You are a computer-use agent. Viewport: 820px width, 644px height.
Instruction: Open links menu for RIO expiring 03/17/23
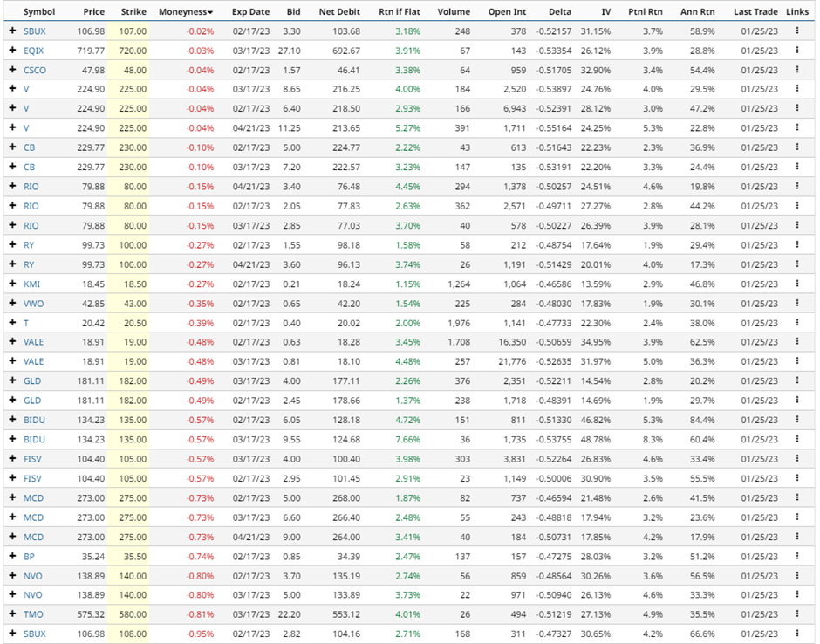click(797, 225)
